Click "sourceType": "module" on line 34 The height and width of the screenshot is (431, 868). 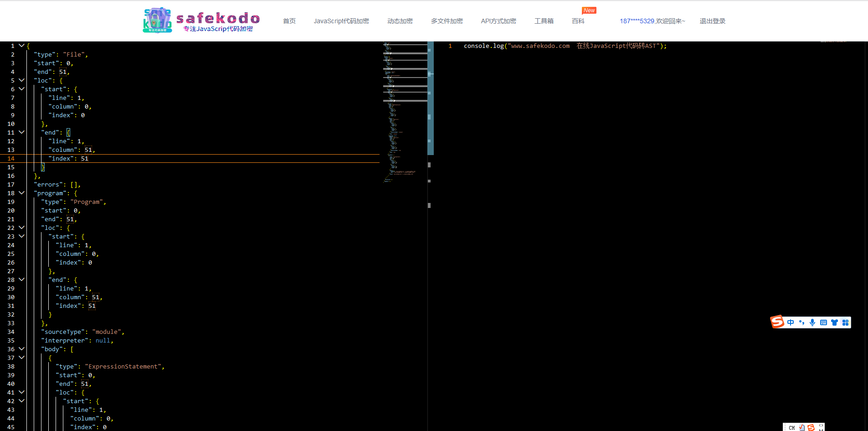click(82, 332)
